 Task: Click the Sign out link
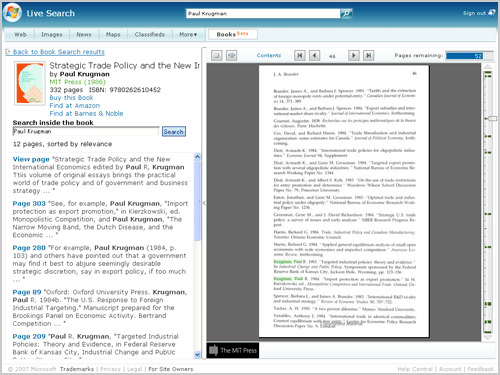click(x=474, y=13)
